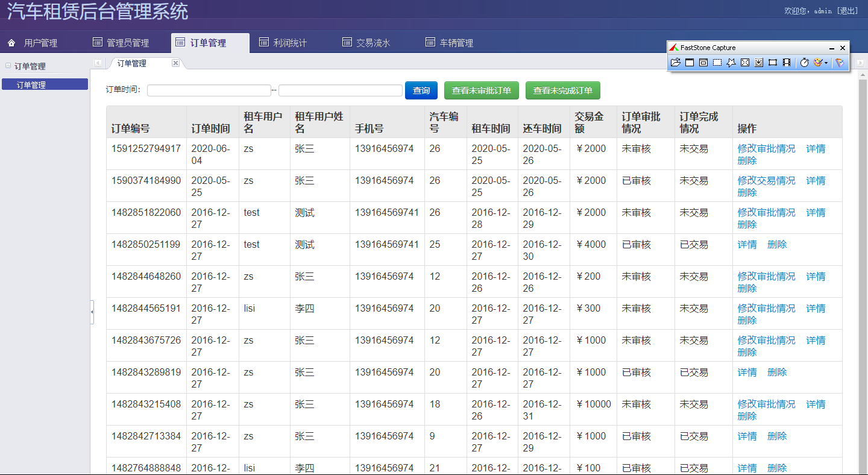
Task: Select the window/object capture tool
Action: [703, 62]
